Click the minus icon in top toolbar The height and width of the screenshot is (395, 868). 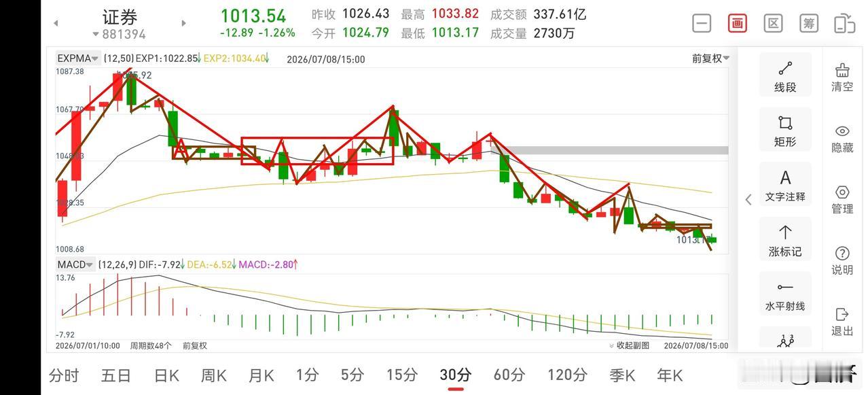(x=702, y=23)
